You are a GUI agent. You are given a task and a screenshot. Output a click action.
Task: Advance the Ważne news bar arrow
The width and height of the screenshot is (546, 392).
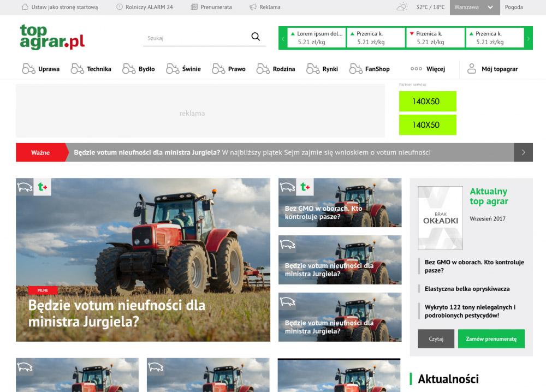click(x=523, y=152)
